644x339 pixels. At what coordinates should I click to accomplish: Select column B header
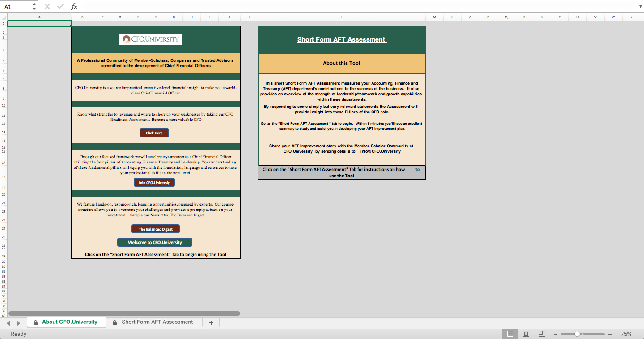[x=83, y=17]
